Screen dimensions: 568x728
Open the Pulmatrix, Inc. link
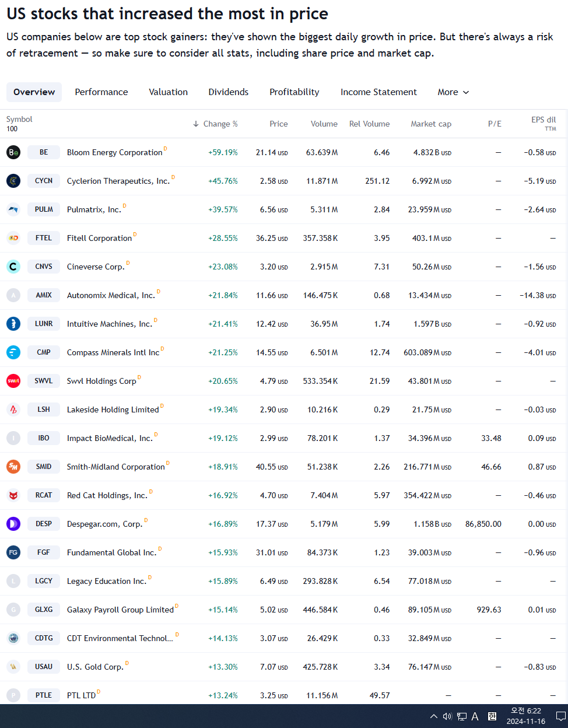pyautogui.click(x=94, y=209)
